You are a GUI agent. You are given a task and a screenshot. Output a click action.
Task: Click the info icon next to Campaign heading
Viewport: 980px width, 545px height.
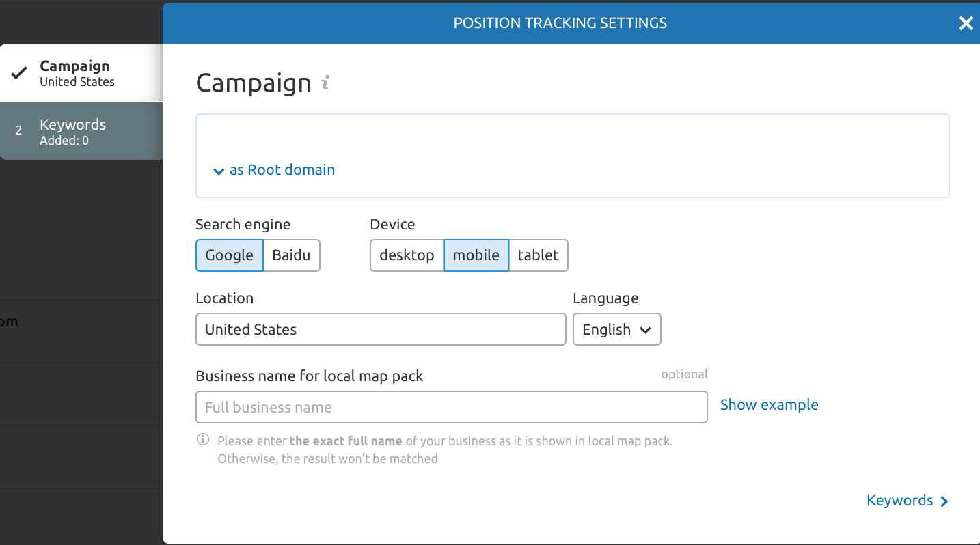pos(326,83)
